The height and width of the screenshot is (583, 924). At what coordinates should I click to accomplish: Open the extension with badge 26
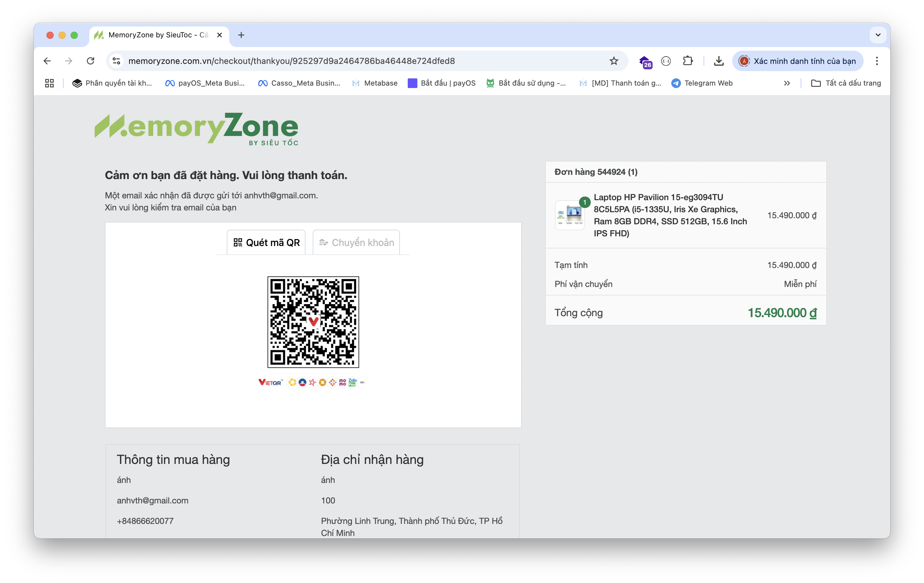(645, 61)
